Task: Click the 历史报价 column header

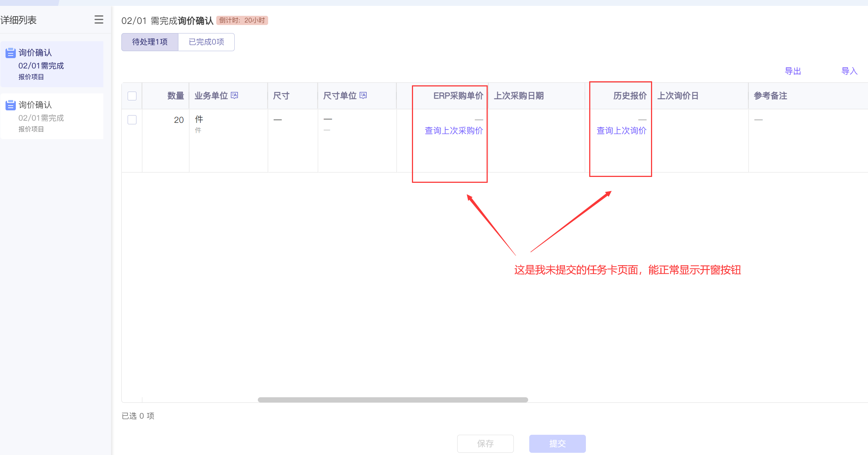Action: [x=619, y=96]
